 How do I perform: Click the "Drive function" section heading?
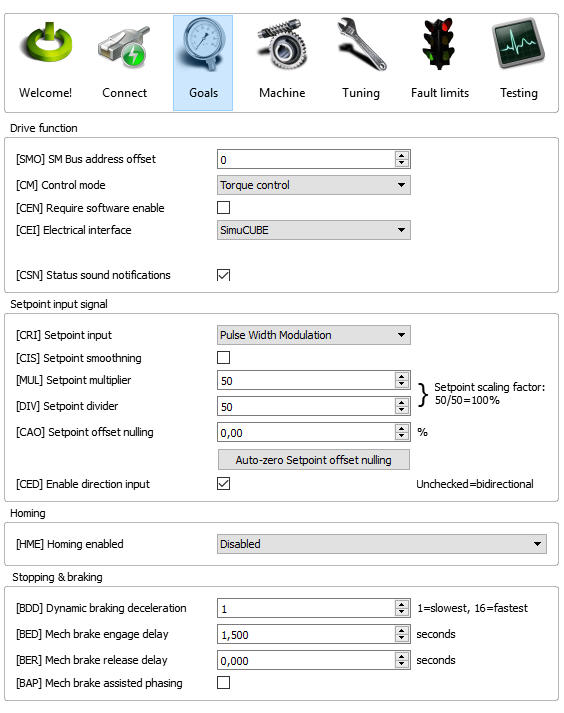[44, 128]
